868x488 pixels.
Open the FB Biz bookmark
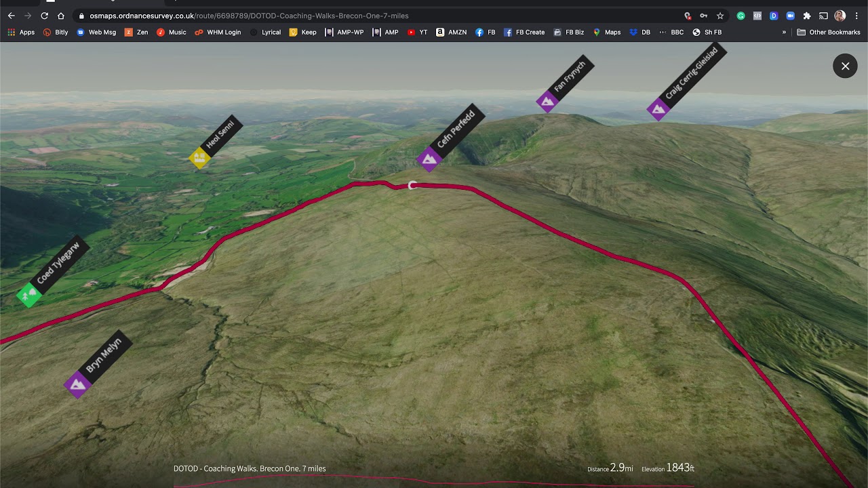coord(568,32)
